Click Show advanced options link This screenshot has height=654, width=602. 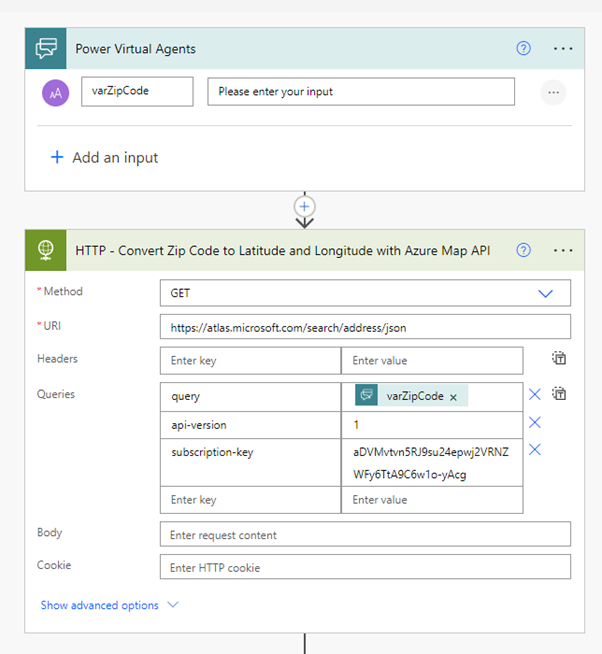(x=100, y=605)
